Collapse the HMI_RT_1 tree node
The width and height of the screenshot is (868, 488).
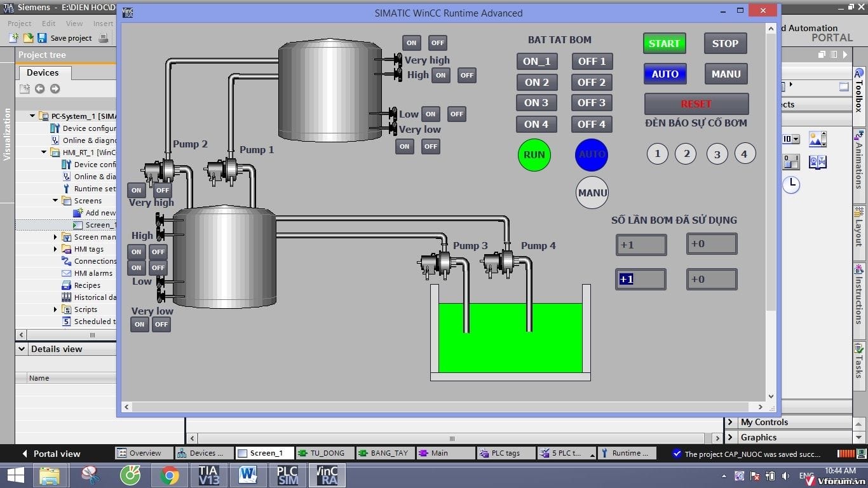(x=44, y=152)
